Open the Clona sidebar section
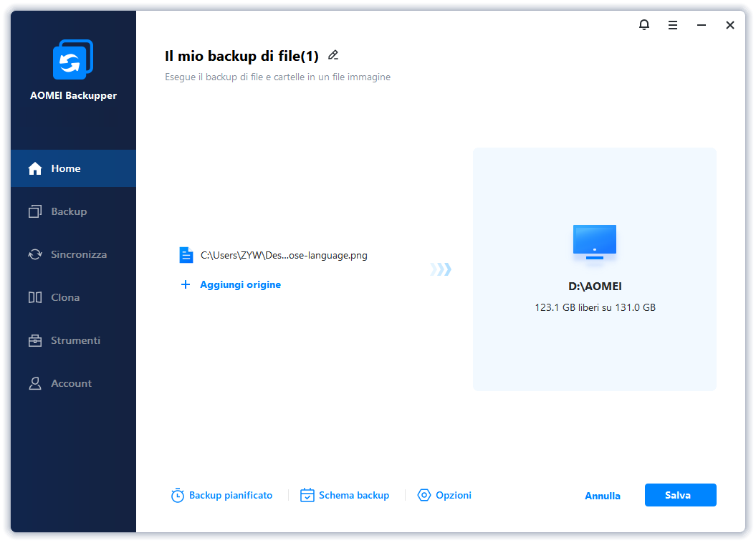The image size is (756, 543). [x=73, y=297]
